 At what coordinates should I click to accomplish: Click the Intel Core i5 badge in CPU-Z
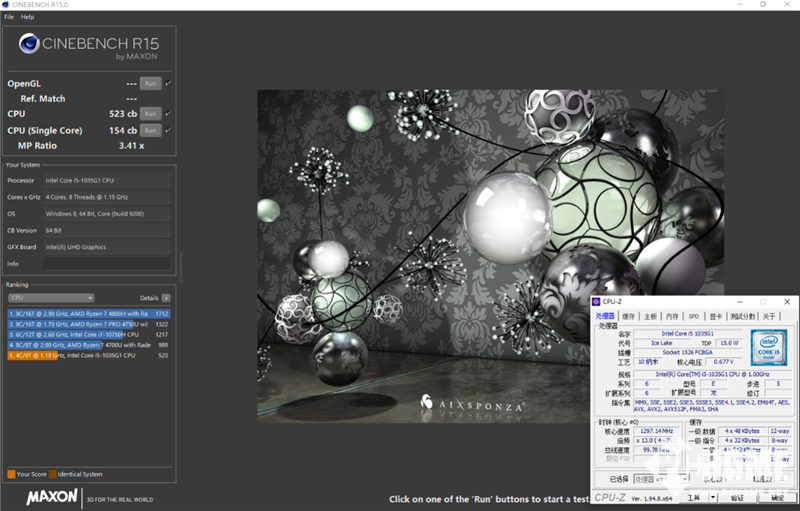point(769,348)
